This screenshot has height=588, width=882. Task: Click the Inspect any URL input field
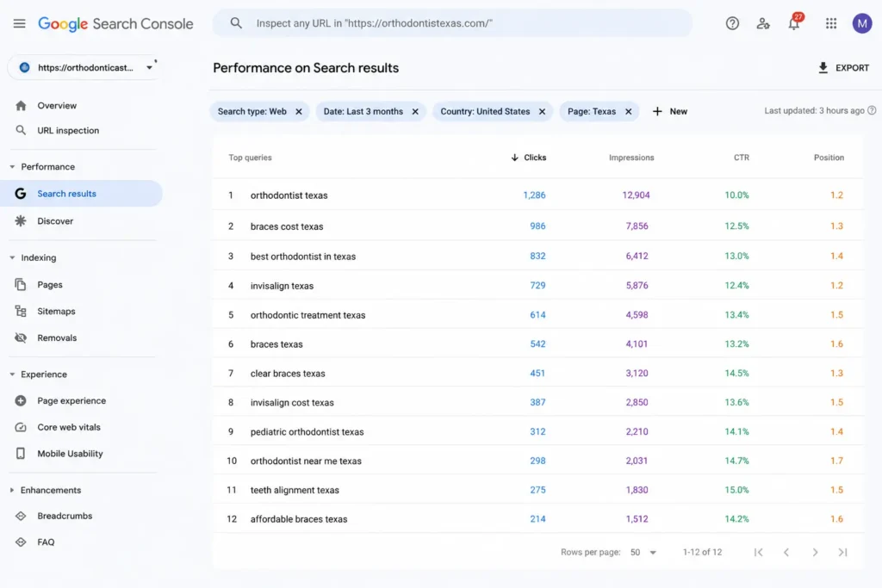[453, 23]
